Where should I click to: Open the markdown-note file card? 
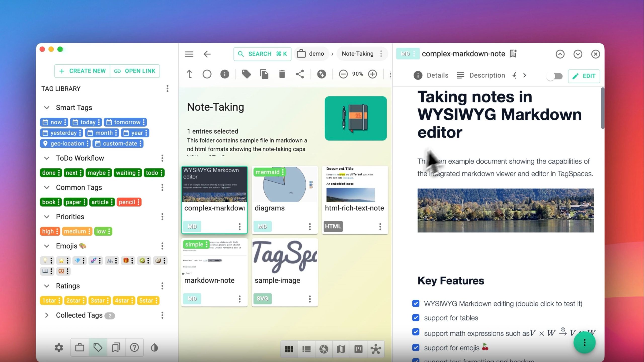click(214, 272)
